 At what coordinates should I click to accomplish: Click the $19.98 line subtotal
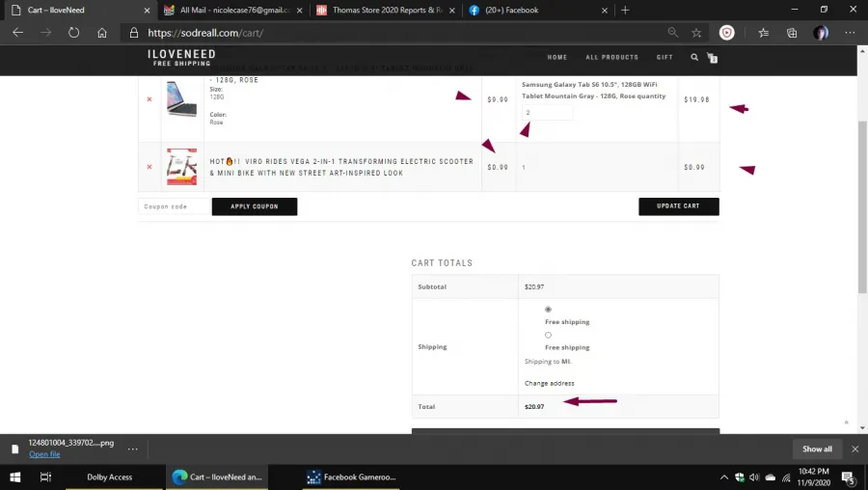pos(696,99)
